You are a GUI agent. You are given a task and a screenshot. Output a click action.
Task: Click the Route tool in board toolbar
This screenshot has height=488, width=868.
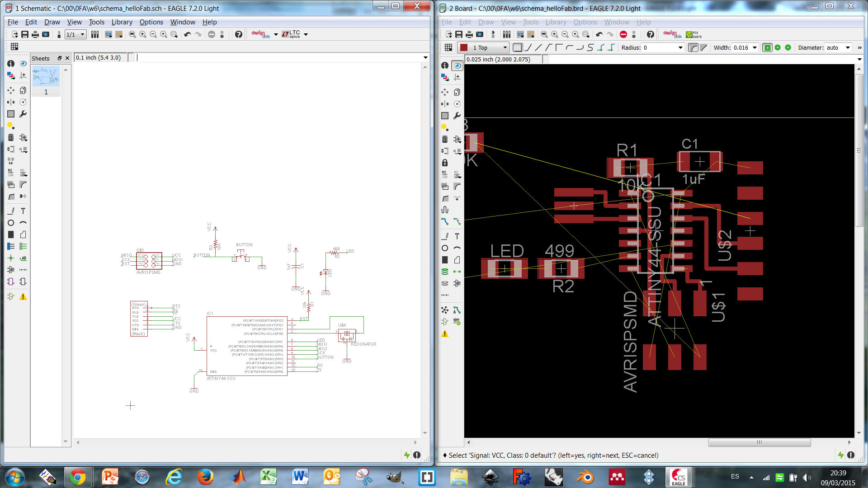[x=445, y=221]
